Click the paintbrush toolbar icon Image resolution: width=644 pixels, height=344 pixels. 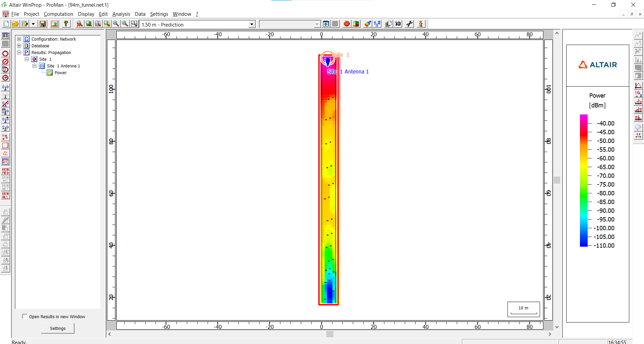point(368,24)
